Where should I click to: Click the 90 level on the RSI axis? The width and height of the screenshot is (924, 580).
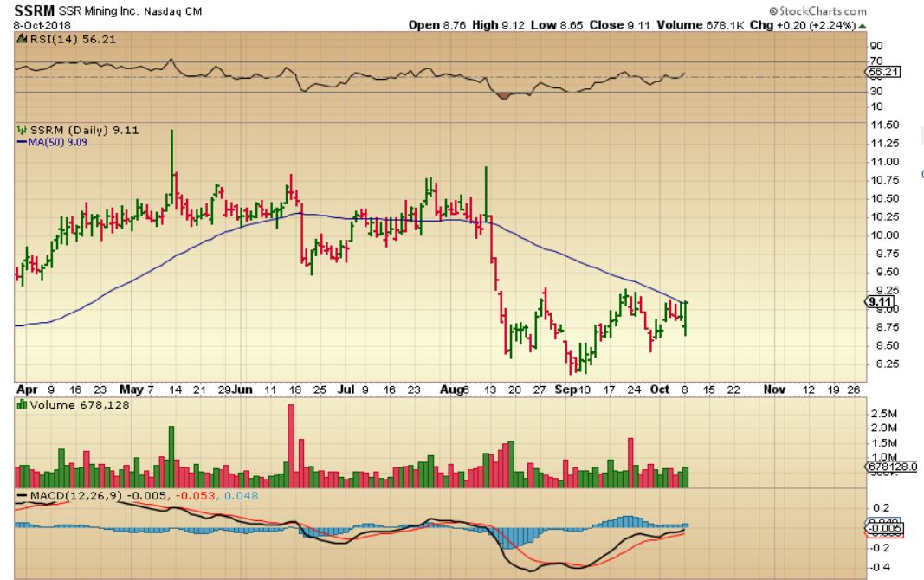coord(876,46)
